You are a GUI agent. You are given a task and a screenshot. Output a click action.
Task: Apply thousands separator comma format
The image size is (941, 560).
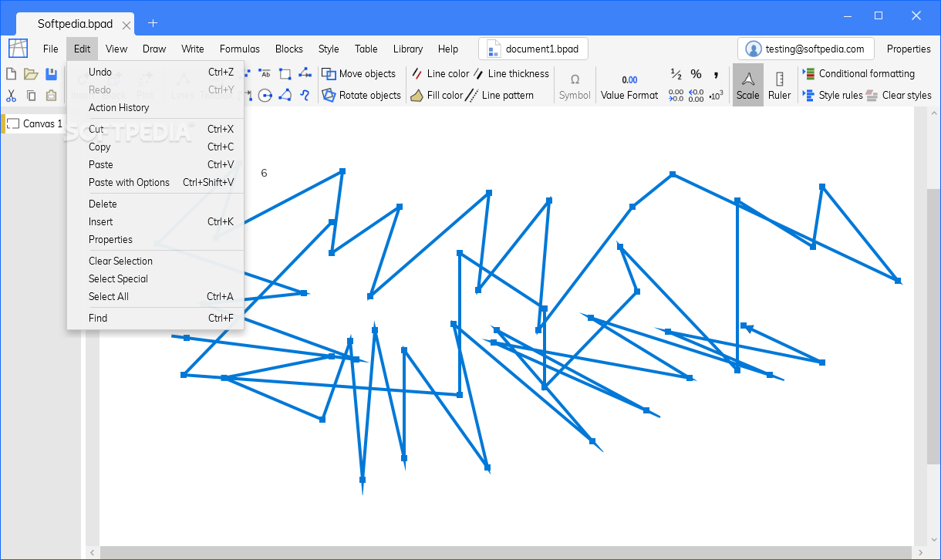click(716, 74)
